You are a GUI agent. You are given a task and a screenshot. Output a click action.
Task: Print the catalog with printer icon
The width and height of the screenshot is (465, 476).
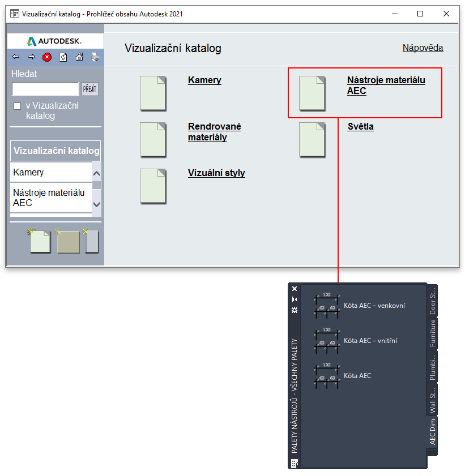[95, 57]
